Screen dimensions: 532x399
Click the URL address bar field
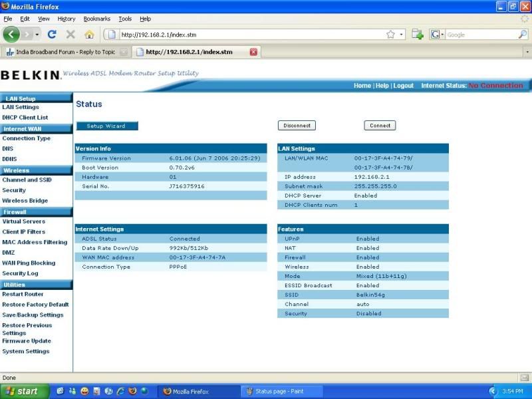point(253,35)
